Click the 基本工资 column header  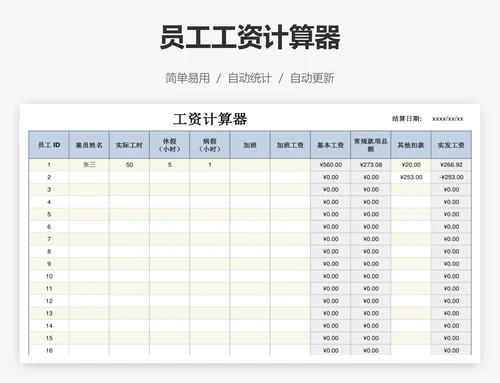330,145
